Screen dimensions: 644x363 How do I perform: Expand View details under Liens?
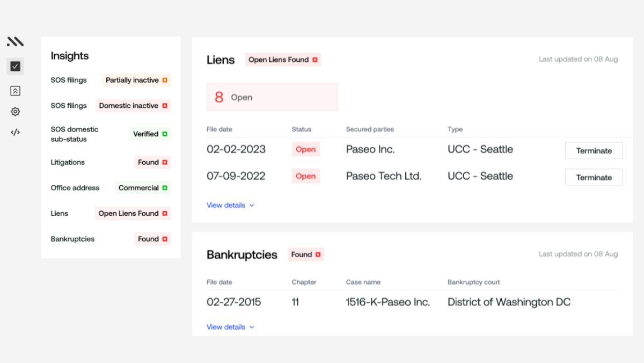[x=226, y=205]
